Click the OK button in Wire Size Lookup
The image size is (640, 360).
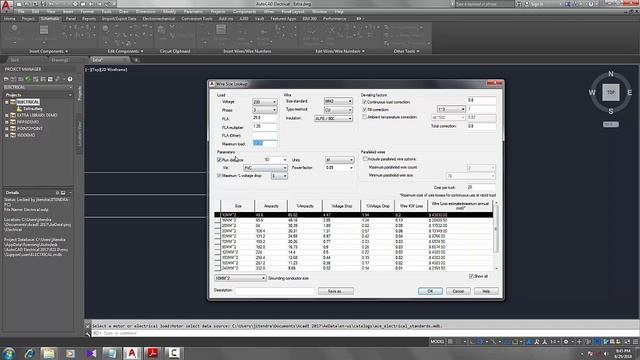point(430,291)
